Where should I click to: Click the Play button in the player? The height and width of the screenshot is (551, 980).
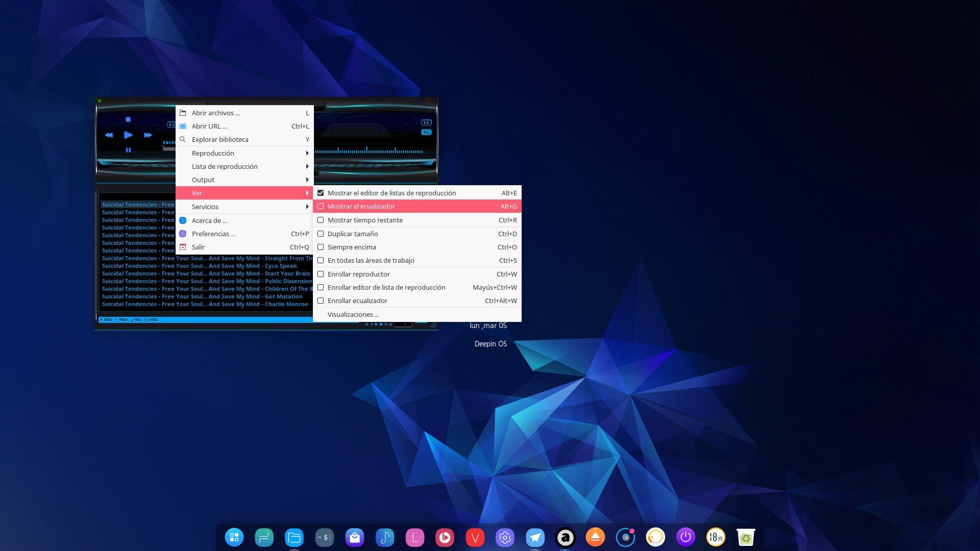[128, 135]
